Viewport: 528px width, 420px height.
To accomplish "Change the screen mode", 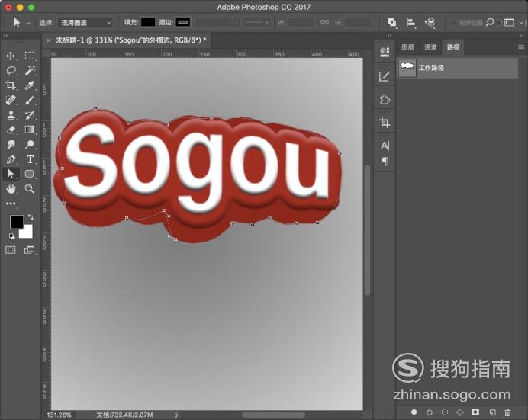I will tap(29, 250).
